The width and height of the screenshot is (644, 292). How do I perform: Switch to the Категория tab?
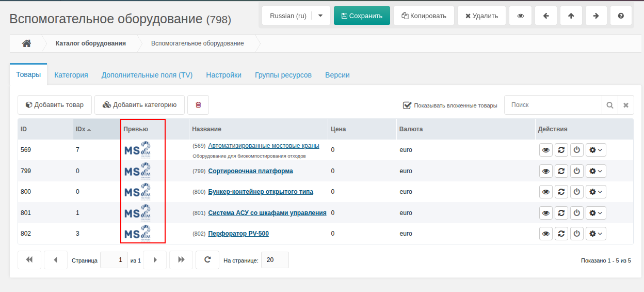pyautogui.click(x=71, y=75)
